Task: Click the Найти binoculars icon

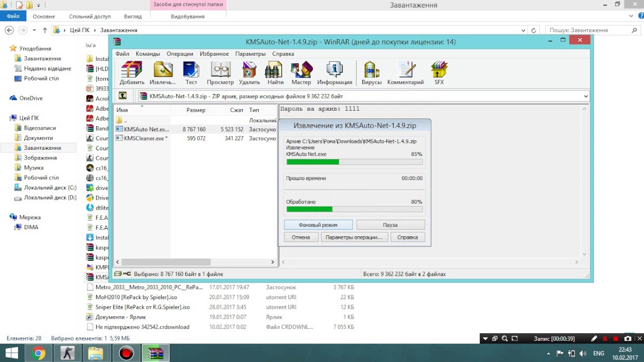Action: tap(275, 73)
